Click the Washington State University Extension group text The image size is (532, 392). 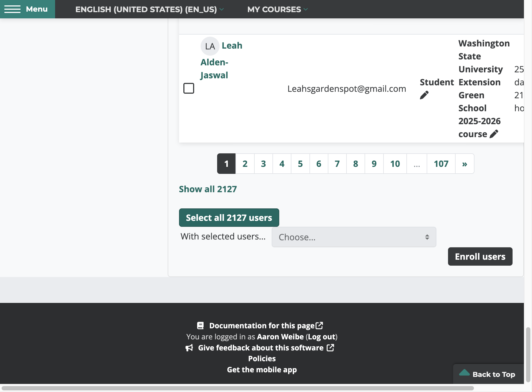click(484, 89)
